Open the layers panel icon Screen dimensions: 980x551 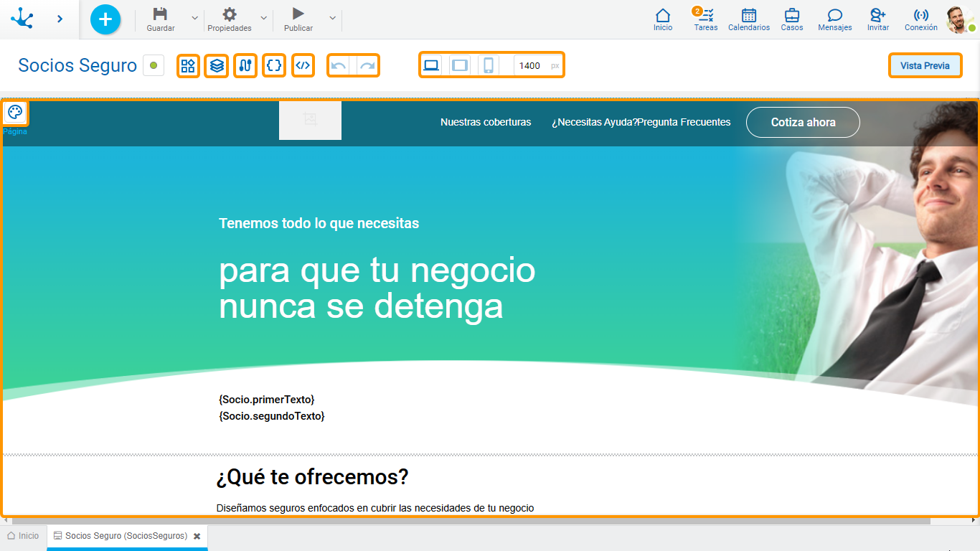pyautogui.click(x=217, y=65)
